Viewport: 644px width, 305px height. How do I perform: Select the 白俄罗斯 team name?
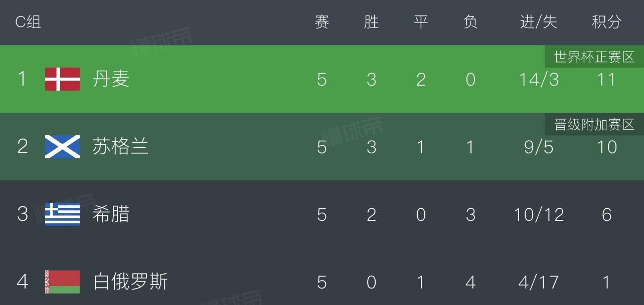point(130,282)
